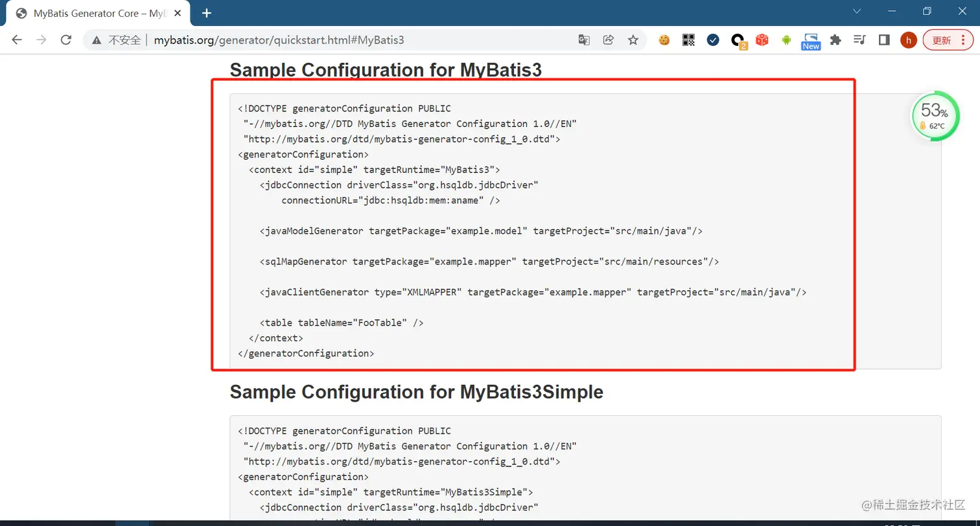
Task: Open the profile avatar 'h'
Action: pyautogui.click(x=908, y=40)
